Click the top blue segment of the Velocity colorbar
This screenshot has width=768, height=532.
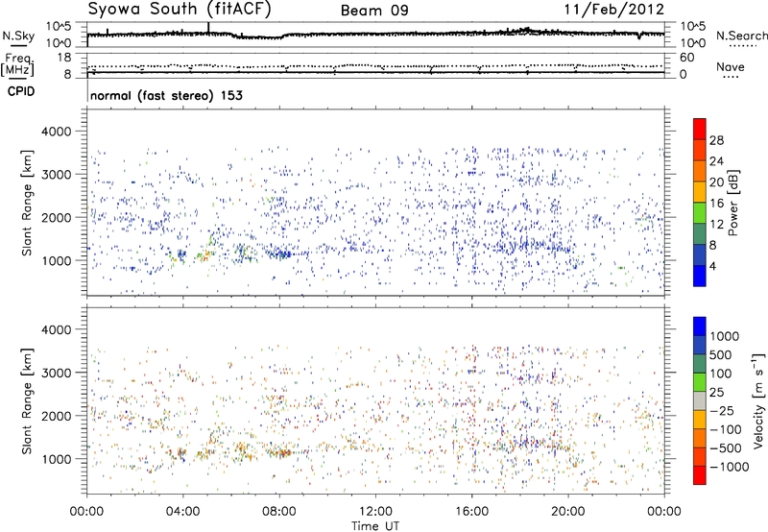700,326
